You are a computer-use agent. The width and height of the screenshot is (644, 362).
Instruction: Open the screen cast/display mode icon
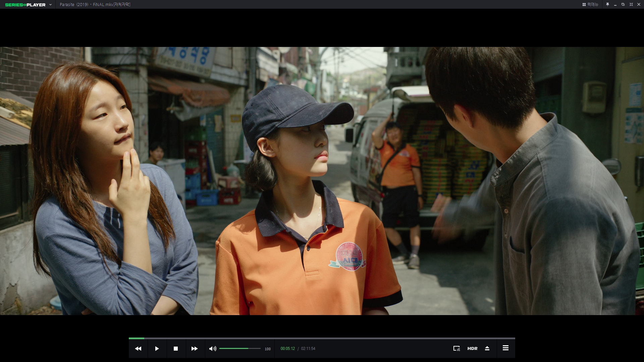click(457, 349)
